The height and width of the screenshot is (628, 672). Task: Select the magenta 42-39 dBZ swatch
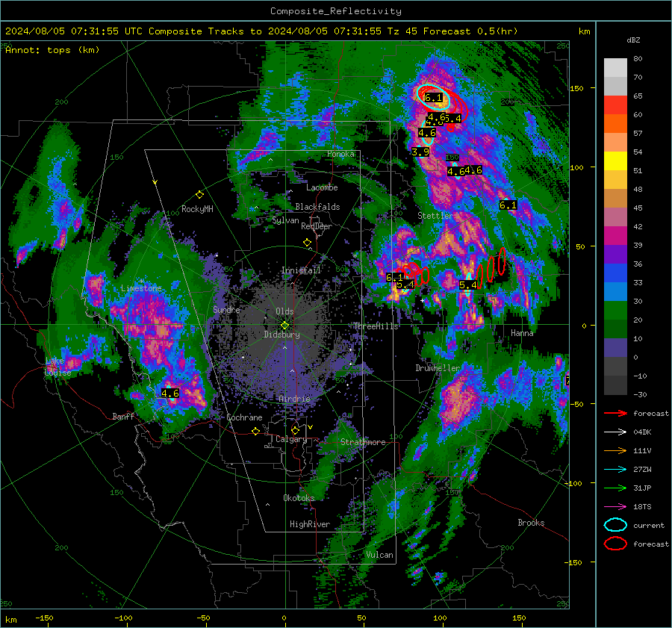pyautogui.click(x=615, y=236)
